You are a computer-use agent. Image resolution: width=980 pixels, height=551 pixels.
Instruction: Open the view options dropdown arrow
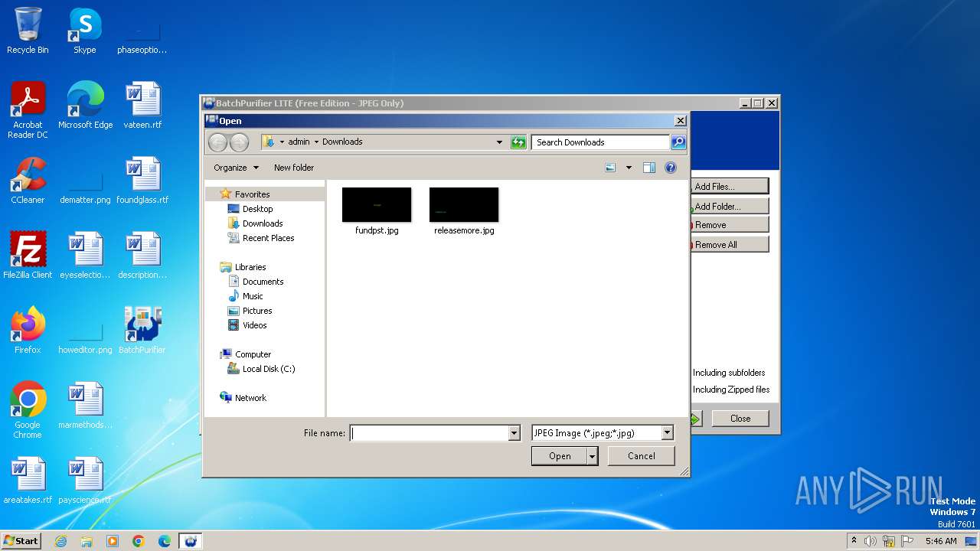pyautogui.click(x=629, y=168)
